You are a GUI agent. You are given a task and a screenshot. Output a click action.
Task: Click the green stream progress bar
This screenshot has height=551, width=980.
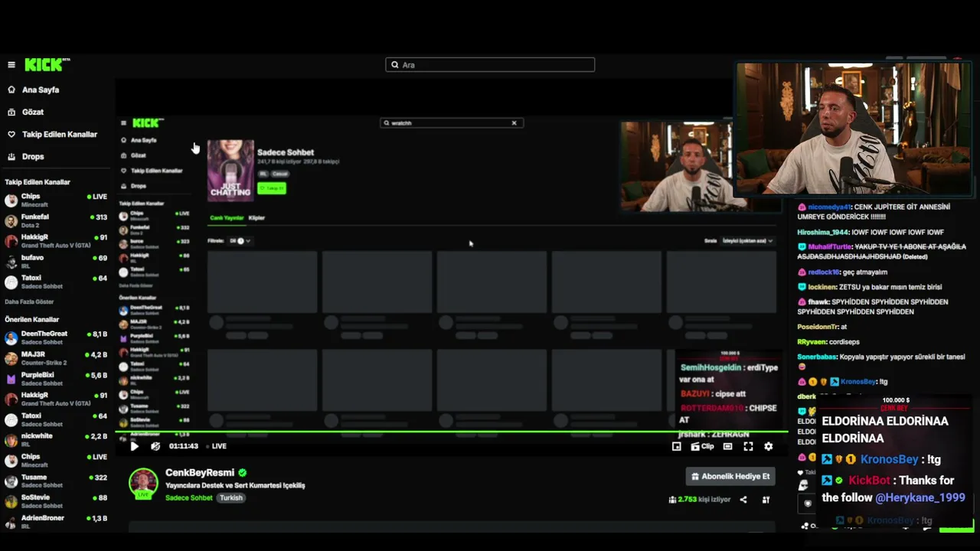point(452,433)
